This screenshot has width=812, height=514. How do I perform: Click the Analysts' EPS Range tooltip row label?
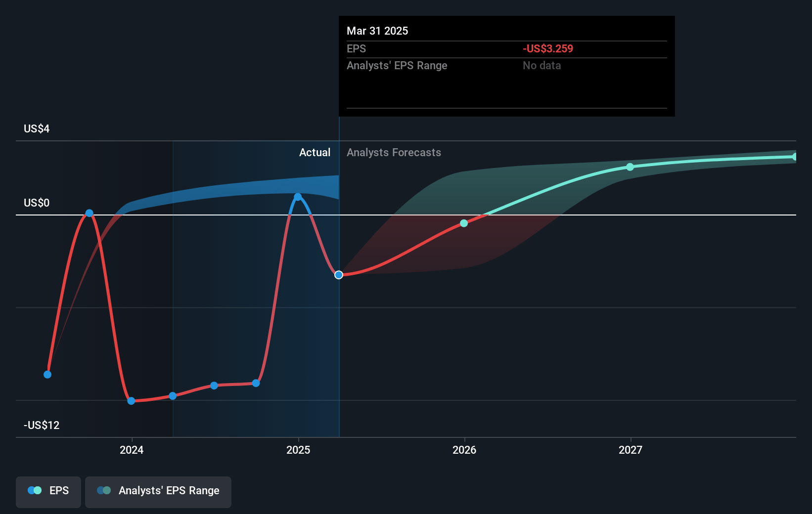(x=397, y=66)
